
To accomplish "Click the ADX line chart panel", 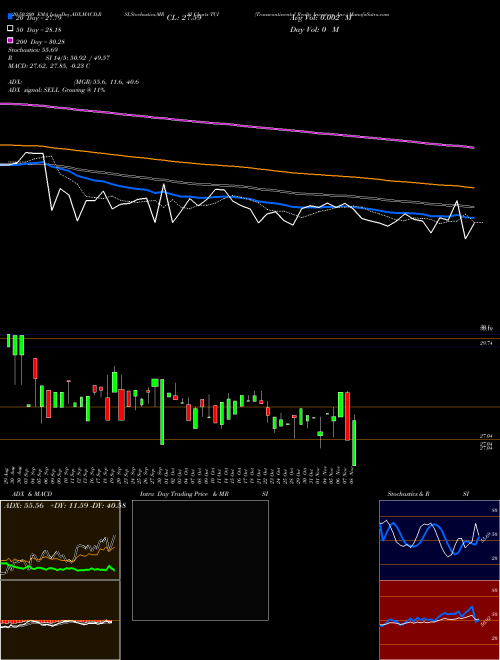I will [x=60, y=540].
